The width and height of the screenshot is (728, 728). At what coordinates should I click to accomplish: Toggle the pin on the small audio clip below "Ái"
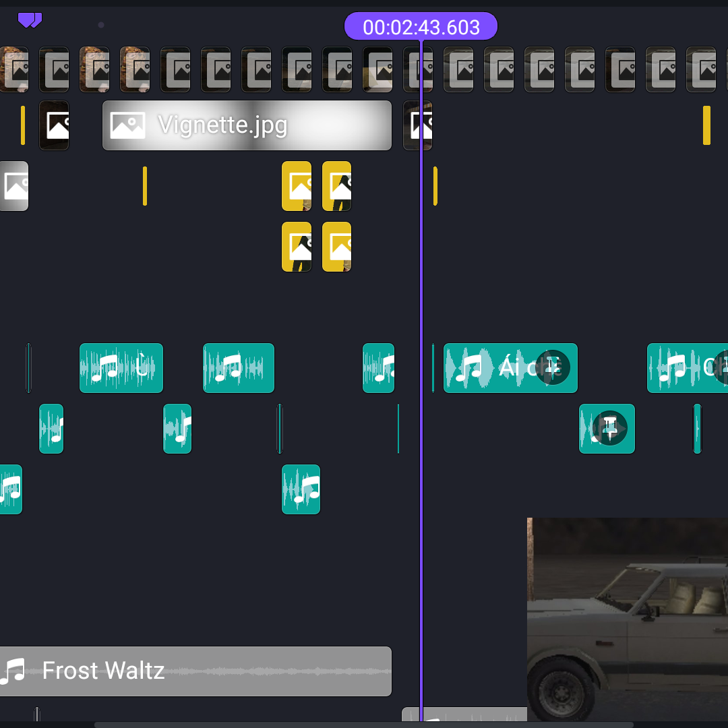point(610,428)
